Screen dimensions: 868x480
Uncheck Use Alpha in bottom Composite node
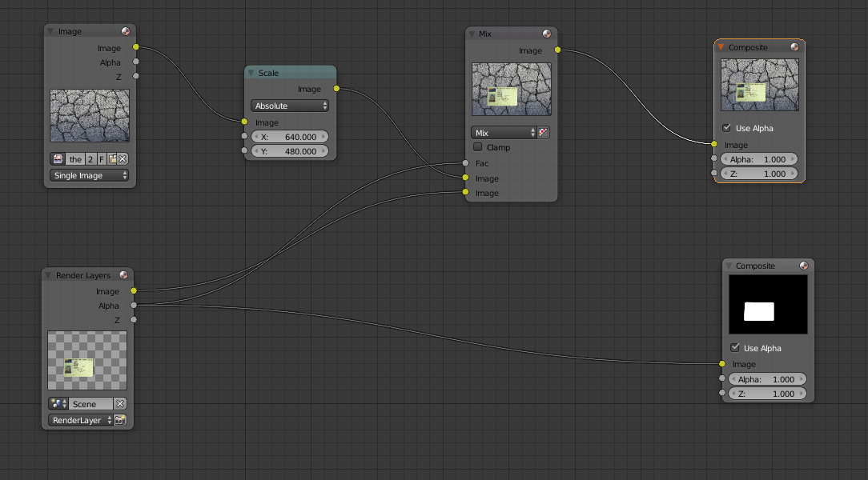pyautogui.click(x=734, y=348)
